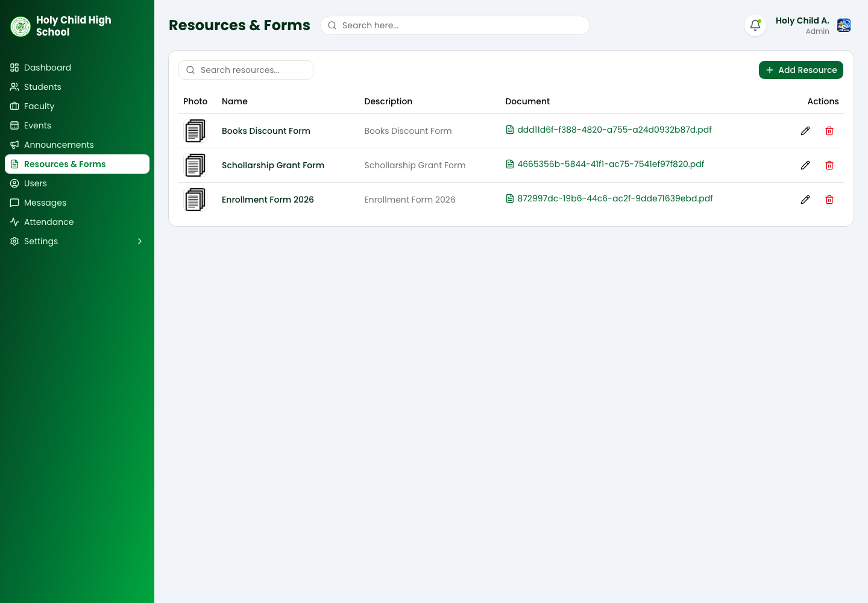The image size is (868, 603).
Task: Click the Faculty briefcase icon
Action: [14, 106]
